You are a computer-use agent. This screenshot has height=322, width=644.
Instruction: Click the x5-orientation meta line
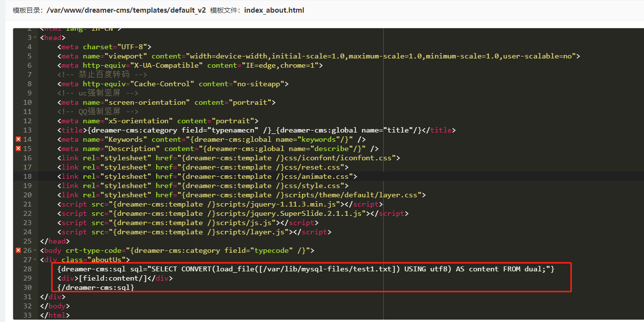tap(157, 121)
